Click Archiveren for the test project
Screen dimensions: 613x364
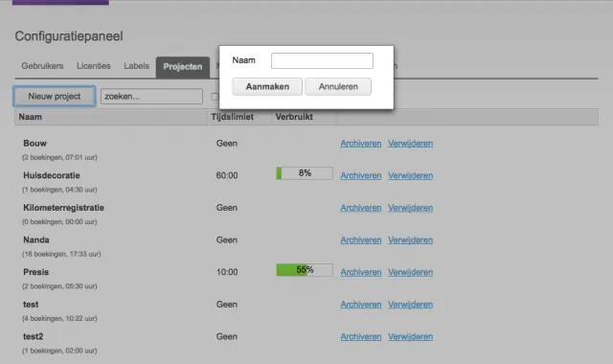click(361, 305)
